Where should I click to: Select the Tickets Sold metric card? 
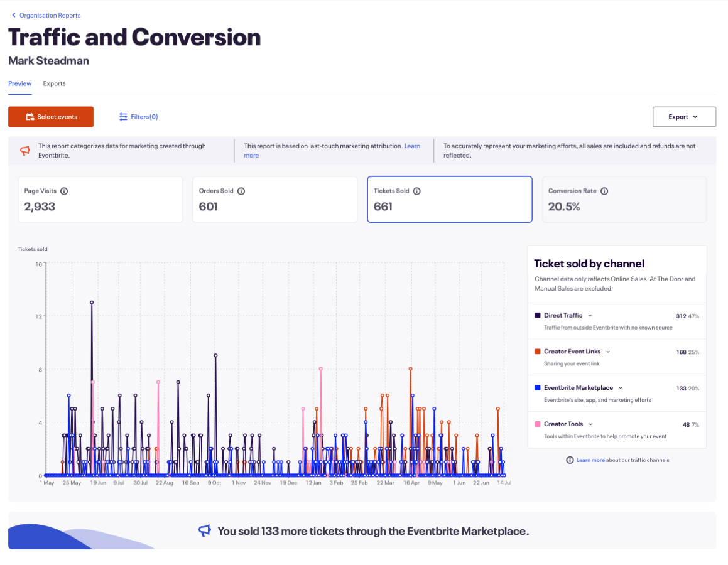click(x=450, y=200)
